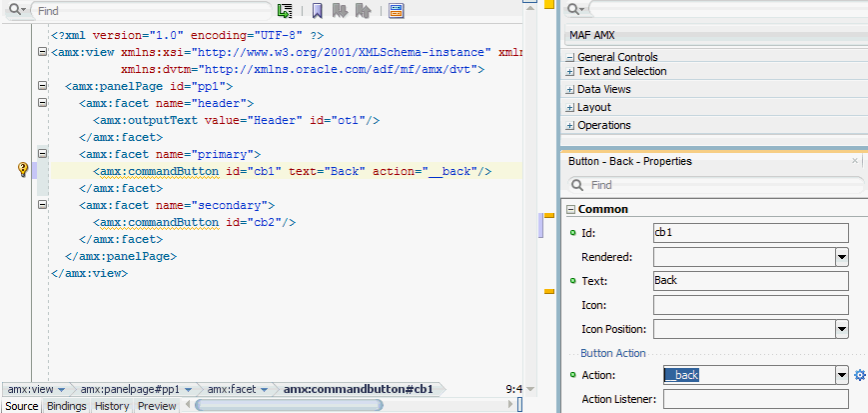Collapse the amx:view code fold

[42, 52]
